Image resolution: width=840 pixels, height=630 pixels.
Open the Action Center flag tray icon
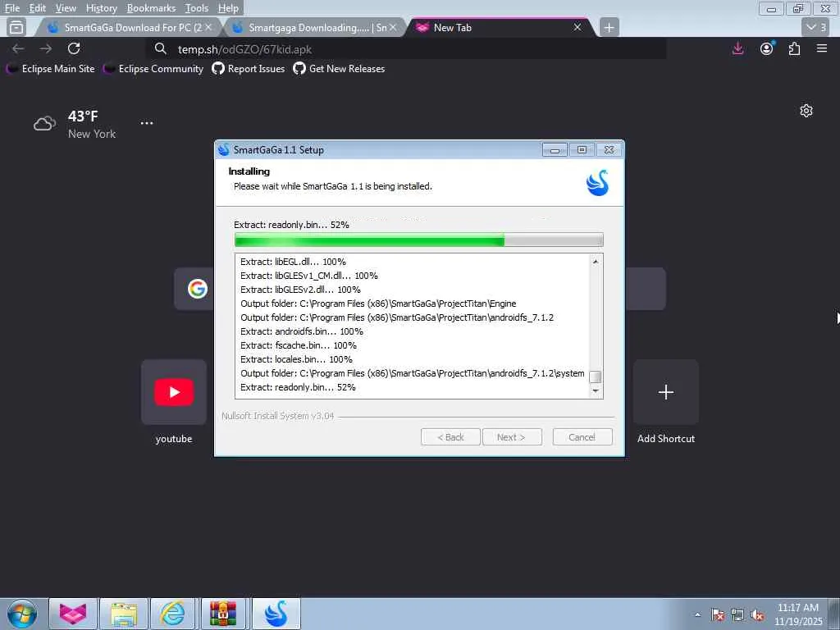click(718, 615)
